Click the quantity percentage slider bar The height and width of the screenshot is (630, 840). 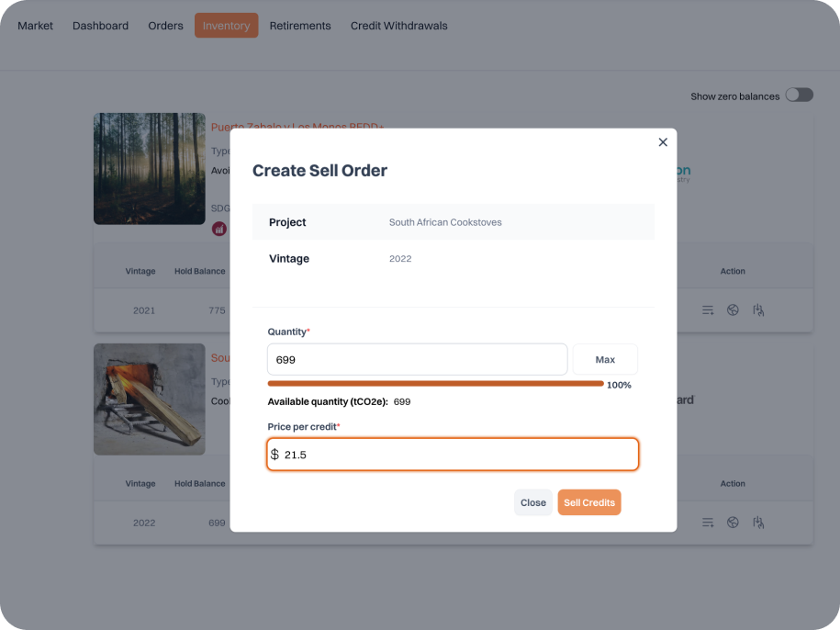(435, 384)
